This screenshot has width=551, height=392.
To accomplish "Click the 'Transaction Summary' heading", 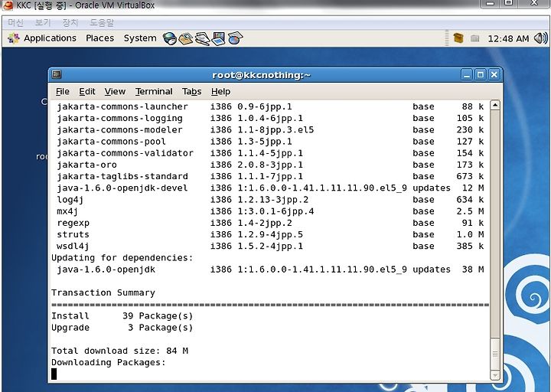I will tap(103, 292).
